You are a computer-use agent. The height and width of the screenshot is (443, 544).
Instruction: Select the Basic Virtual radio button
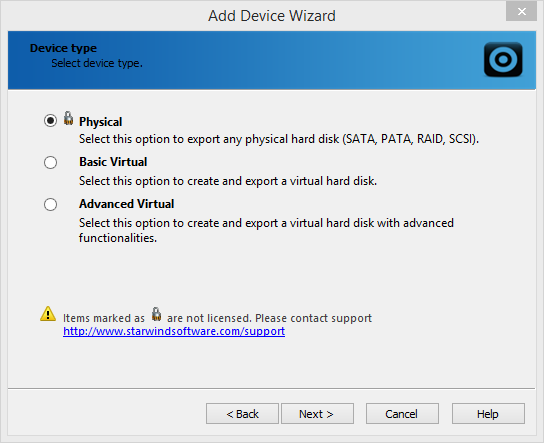[50, 162]
